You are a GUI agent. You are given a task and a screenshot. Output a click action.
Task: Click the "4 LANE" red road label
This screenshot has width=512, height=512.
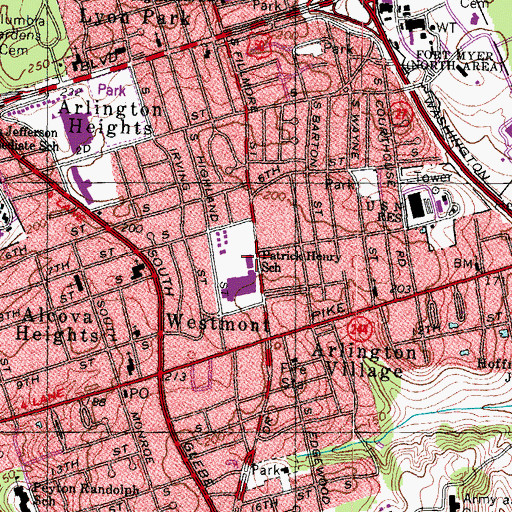click(x=42, y=400)
